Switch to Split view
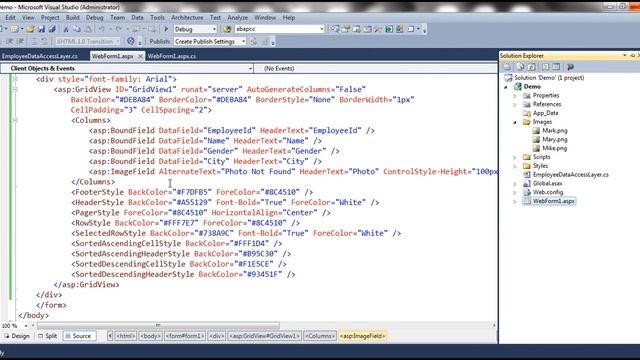 pos(47,336)
